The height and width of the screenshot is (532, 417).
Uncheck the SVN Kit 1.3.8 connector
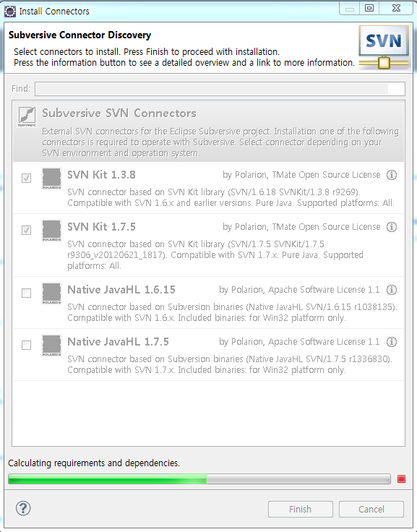(26, 178)
